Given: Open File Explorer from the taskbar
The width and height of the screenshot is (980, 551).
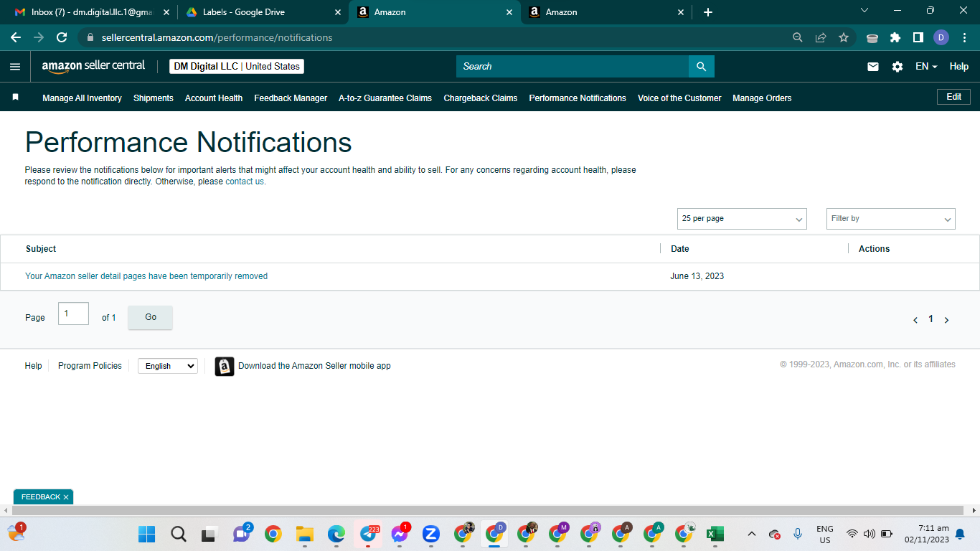Looking at the screenshot, I should [305, 534].
